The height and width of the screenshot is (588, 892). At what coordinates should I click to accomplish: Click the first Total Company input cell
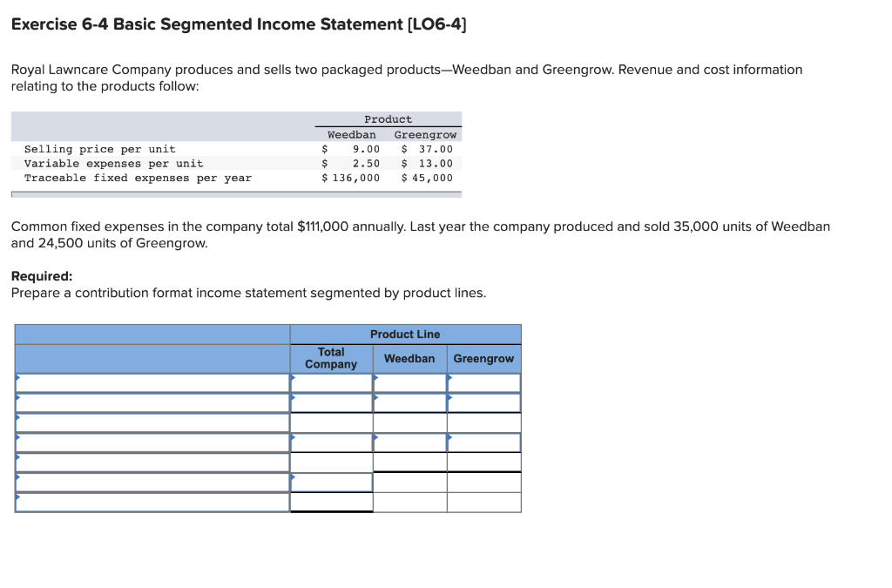pyautogui.click(x=332, y=382)
